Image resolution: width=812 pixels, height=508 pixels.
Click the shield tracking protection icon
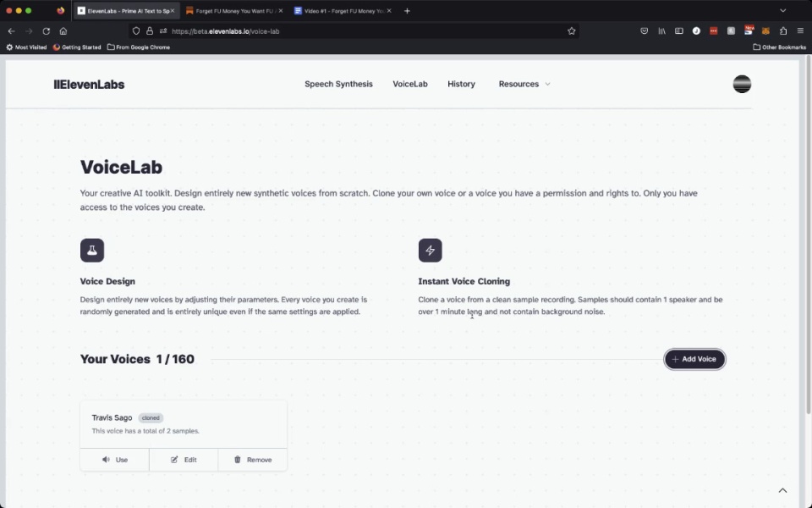pos(136,31)
